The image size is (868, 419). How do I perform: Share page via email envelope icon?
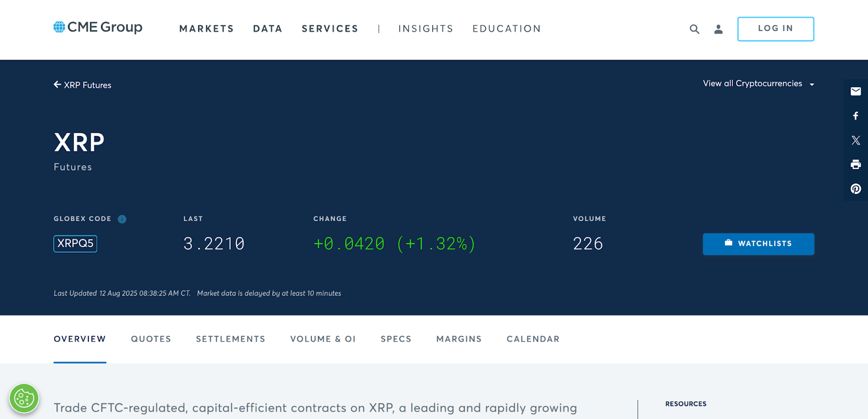(x=856, y=91)
